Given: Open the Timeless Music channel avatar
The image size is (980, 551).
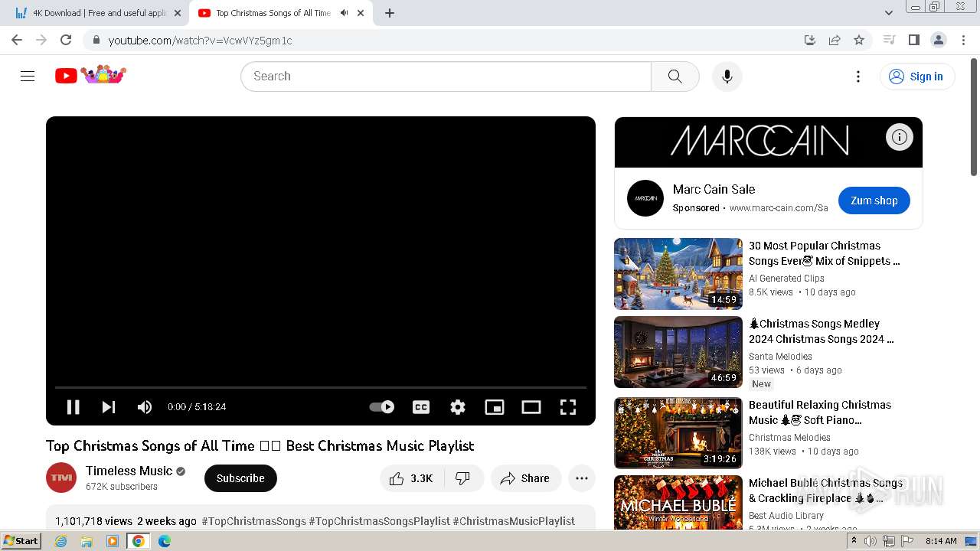Looking at the screenshot, I should point(61,478).
